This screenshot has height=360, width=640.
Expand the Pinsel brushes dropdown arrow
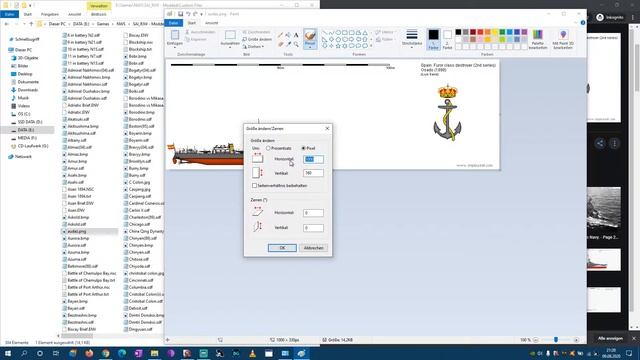click(310, 47)
